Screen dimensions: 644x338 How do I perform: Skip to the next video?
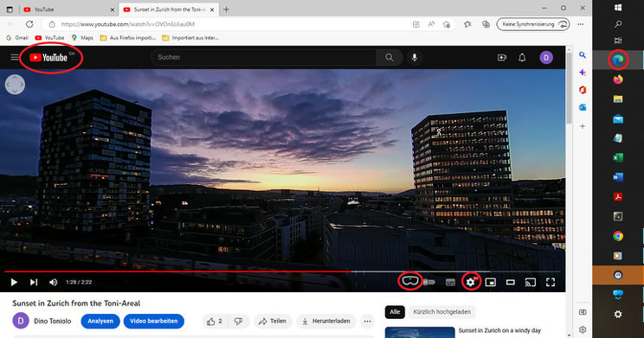click(x=34, y=282)
